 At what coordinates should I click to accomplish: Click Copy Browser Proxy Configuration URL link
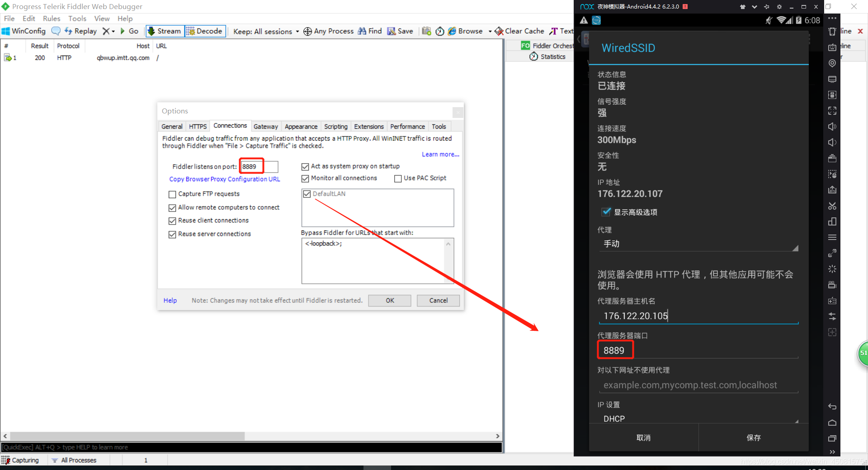(225, 179)
